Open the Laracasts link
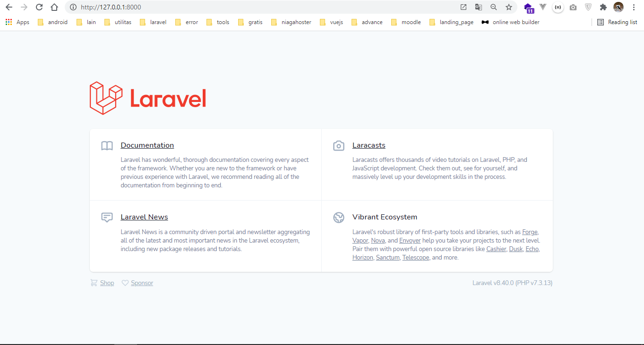This screenshot has height=345, width=644. tap(369, 145)
